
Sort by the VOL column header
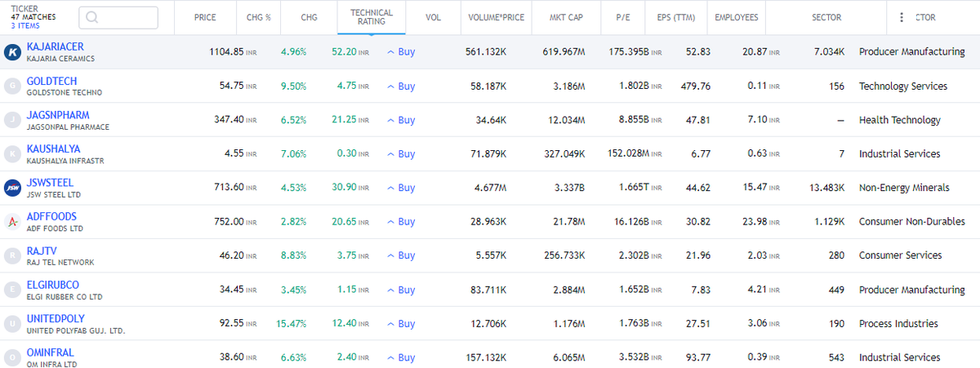(x=434, y=17)
